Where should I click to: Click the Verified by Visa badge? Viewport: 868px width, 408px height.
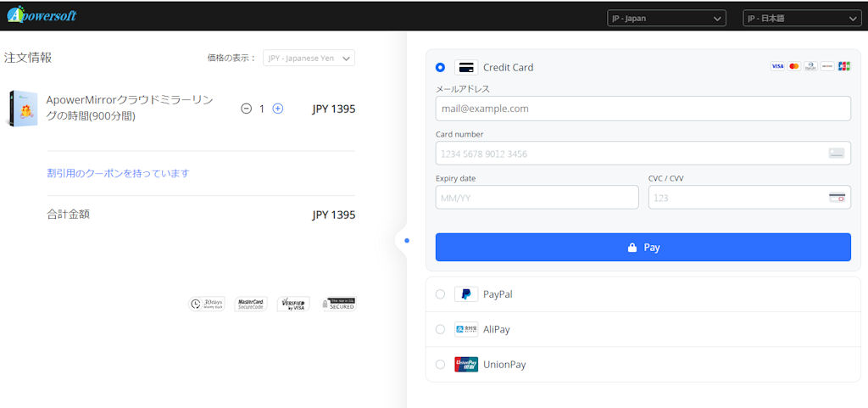tap(293, 304)
